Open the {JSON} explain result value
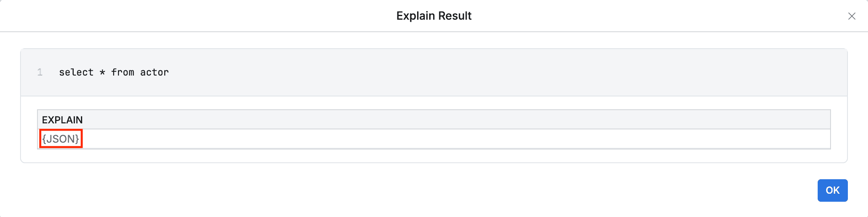868x217 pixels. coord(61,139)
